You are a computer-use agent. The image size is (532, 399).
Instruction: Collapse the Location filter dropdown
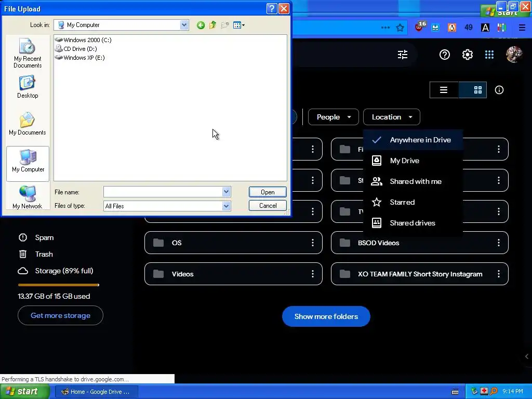pyautogui.click(x=392, y=117)
